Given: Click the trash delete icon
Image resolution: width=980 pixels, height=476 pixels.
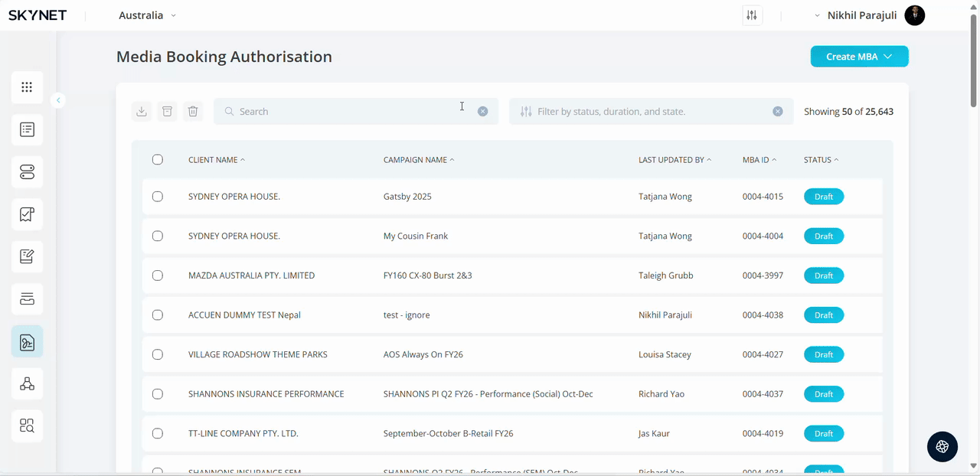Looking at the screenshot, I should [193, 112].
